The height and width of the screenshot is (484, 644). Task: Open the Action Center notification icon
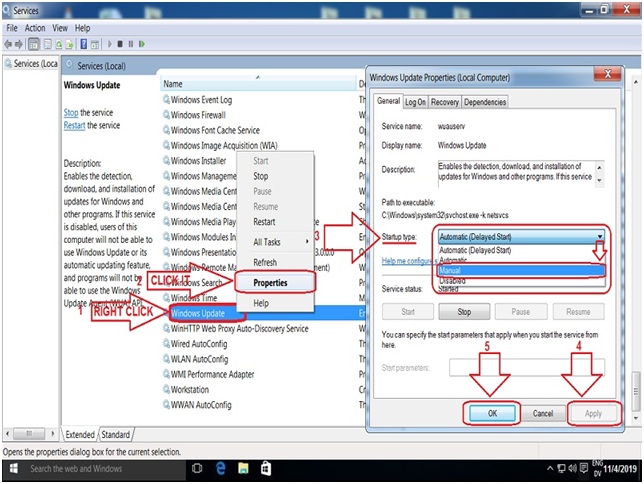(584, 468)
